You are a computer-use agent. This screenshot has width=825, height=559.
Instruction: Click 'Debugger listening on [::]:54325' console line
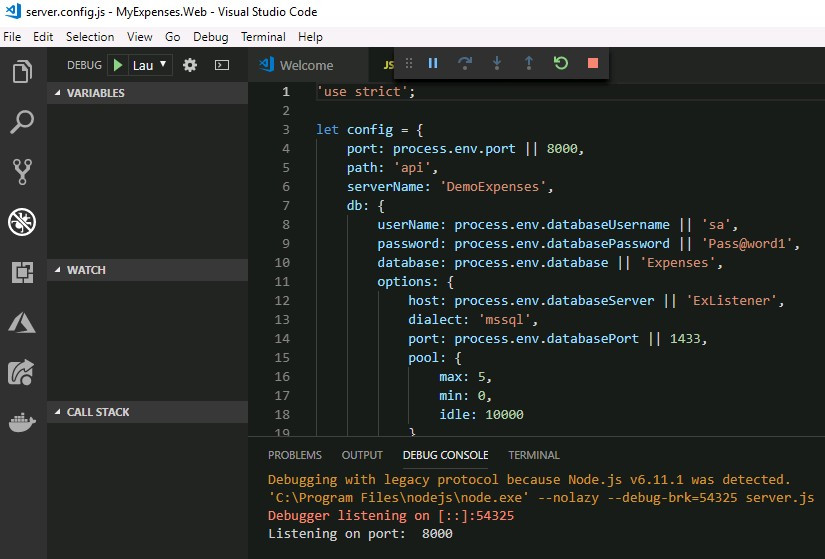pyautogui.click(x=391, y=515)
